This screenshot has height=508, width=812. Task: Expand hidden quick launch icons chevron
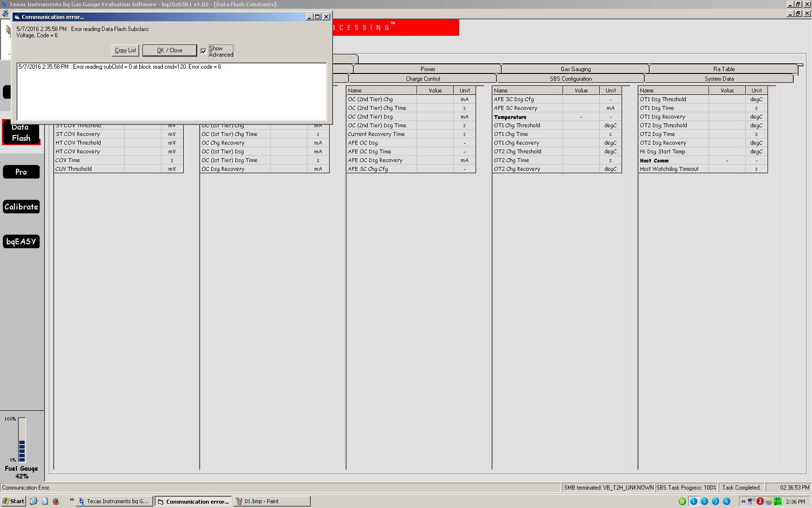[72, 500]
